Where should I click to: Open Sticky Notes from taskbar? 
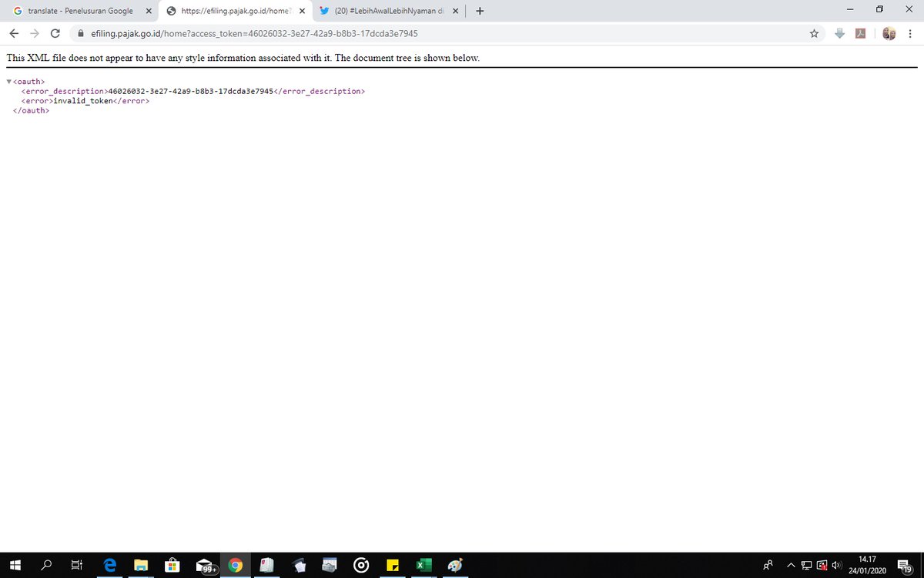pyautogui.click(x=393, y=565)
